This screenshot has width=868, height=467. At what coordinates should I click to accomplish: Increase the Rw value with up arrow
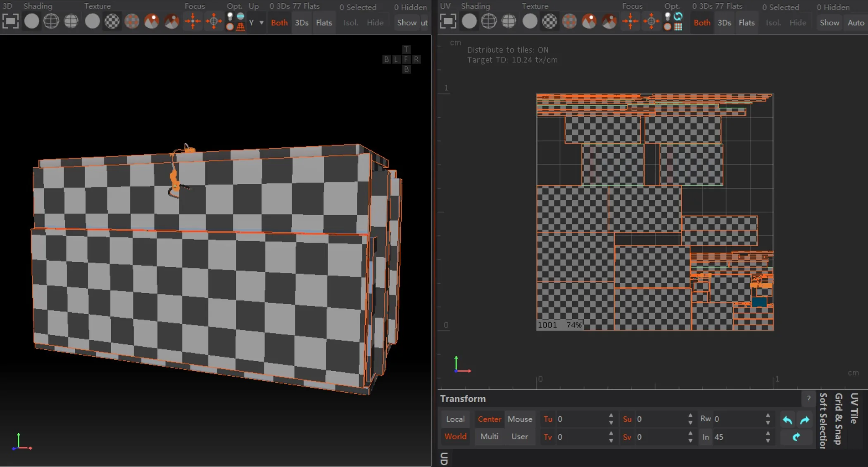pyautogui.click(x=768, y=415)
